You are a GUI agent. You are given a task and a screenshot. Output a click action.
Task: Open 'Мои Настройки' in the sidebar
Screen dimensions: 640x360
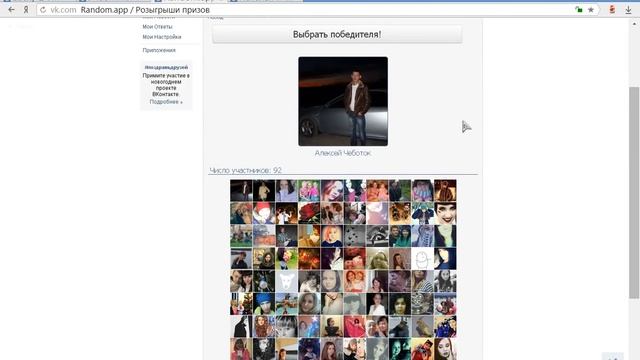pyautogui.click(x=162, y=37)
